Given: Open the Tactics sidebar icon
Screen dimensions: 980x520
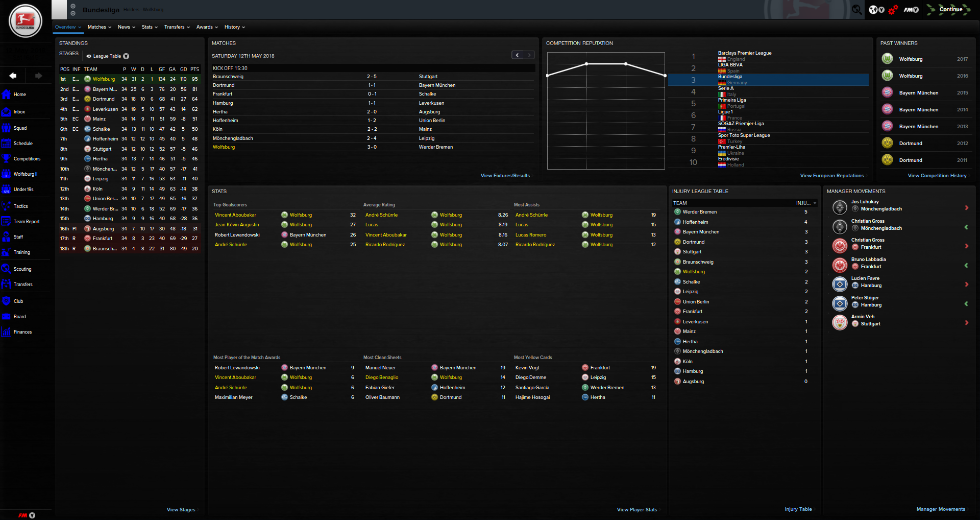Looking at the screenshot, I should point(6,206).
